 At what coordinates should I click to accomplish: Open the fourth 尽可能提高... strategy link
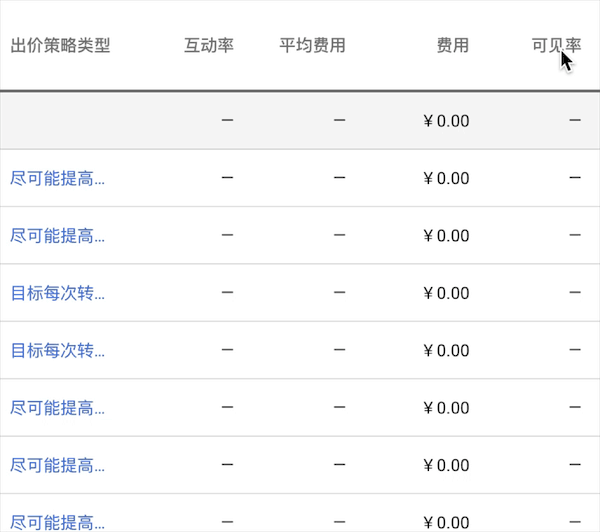point(58,466)
